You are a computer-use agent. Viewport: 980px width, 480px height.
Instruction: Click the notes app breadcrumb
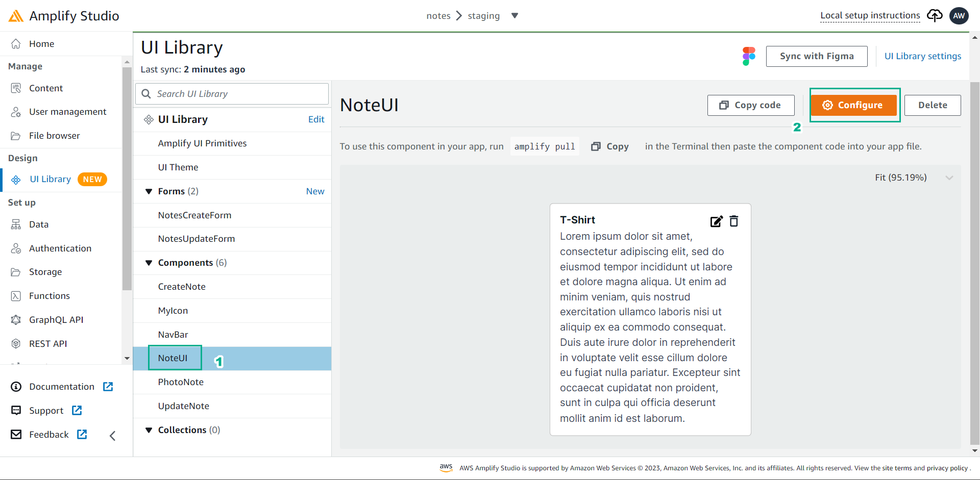(x=438, y=16)
